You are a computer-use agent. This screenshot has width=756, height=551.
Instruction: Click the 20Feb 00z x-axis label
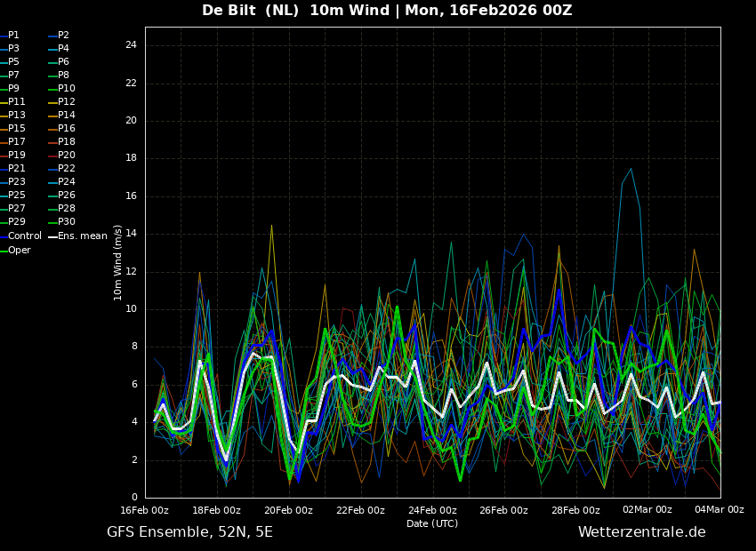pyautogui.click(x=288, y=510)
